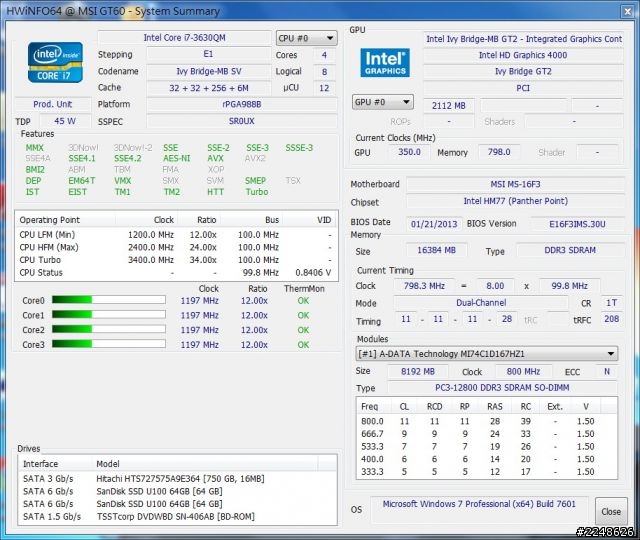Click the µCU value 12
Viewport: 640px width, 540px height.
[x=324, y=88]
